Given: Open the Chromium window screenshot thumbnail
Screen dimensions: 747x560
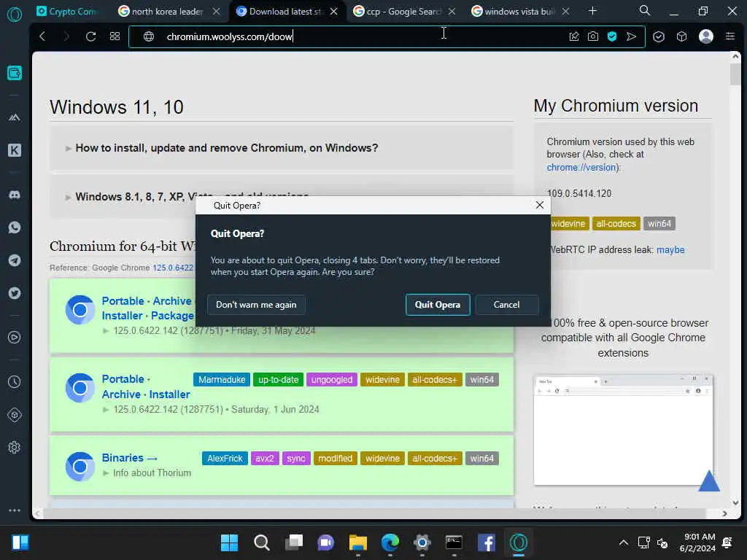Looking at the screenshot, I should (x=623, y=429).
